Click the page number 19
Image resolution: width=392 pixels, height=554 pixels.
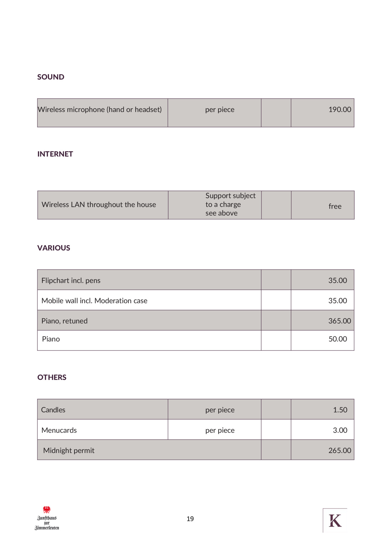point(190,519)
